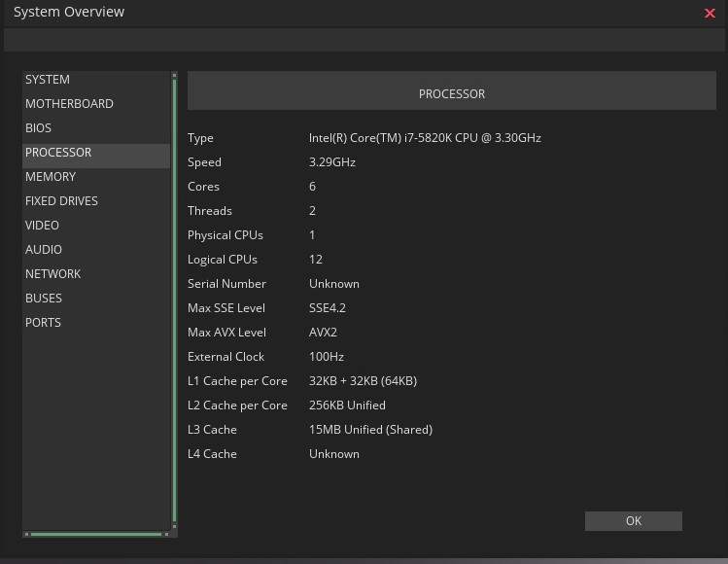The width and height of the screenshot is (728, 564).
Task: Click the External Clock value 100Hz
Action: 327,357
